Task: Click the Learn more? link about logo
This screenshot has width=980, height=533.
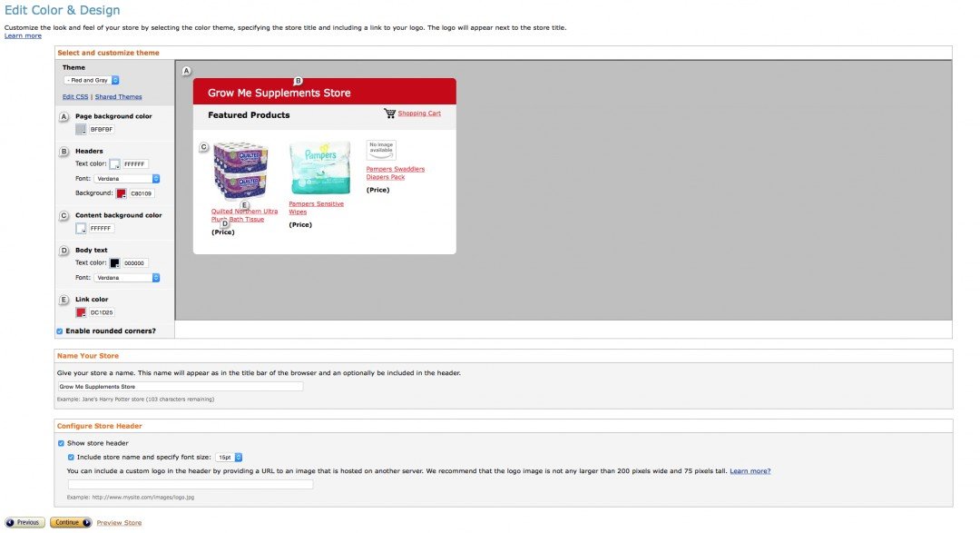Action: click(750, 471)
